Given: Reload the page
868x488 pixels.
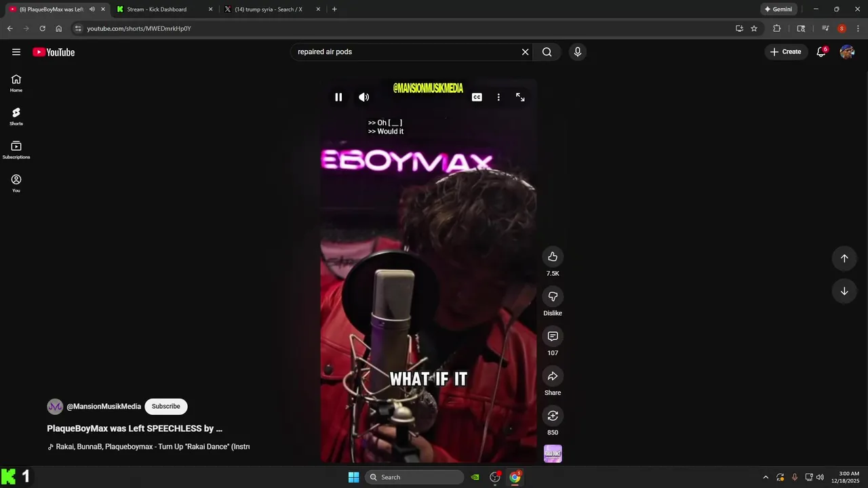Looking at the screenshot, I should (42, 28).
